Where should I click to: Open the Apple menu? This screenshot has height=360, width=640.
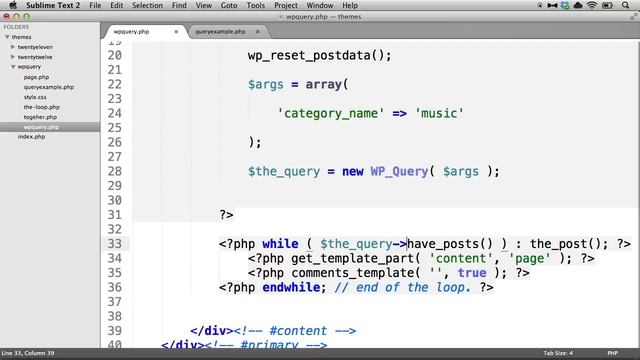[13, 5]
